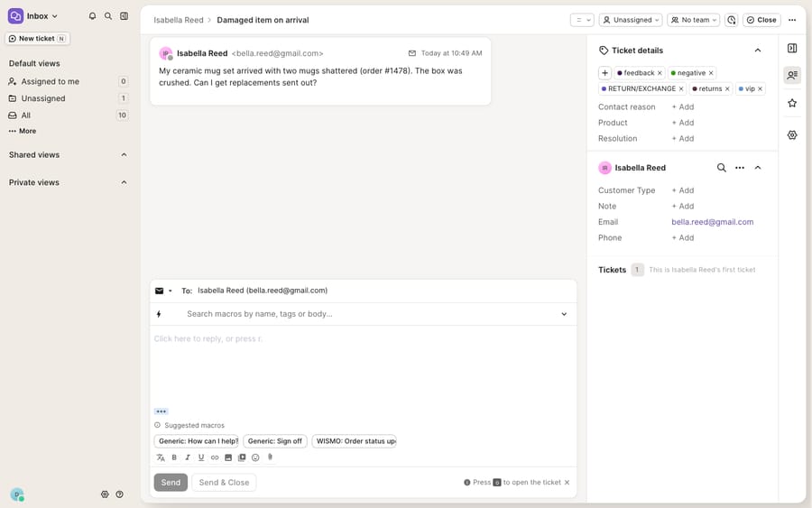Screen dimensions: 812x508
Task: Change reply channel via email icon dropdown
Action: [163, 291]
